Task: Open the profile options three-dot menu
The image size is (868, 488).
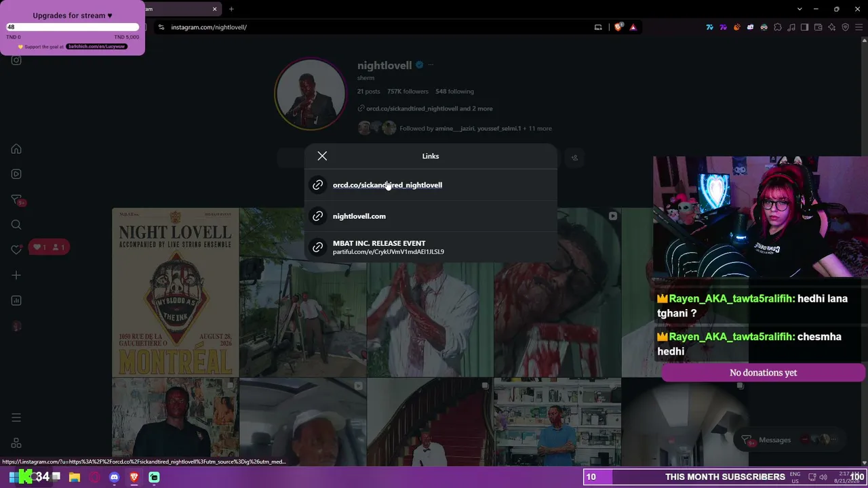Action: [431, 65]
